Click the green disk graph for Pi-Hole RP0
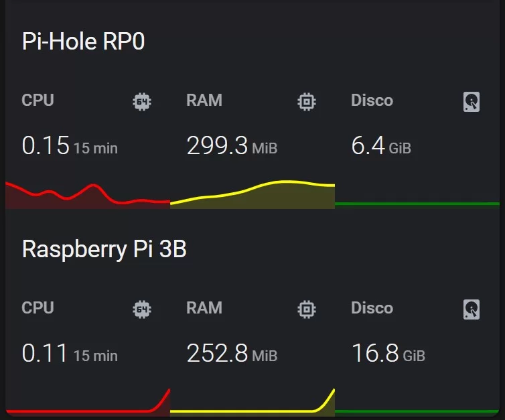Image resolution: width=505 pixels, height=420 pixels. point(417,204)
